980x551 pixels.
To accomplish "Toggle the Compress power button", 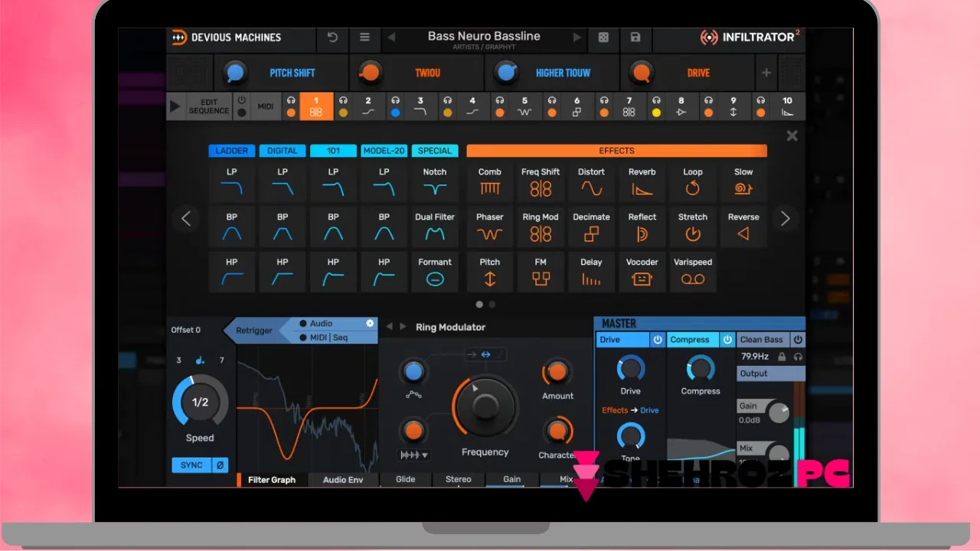I will pyautogui.click(x=727, y=340).
